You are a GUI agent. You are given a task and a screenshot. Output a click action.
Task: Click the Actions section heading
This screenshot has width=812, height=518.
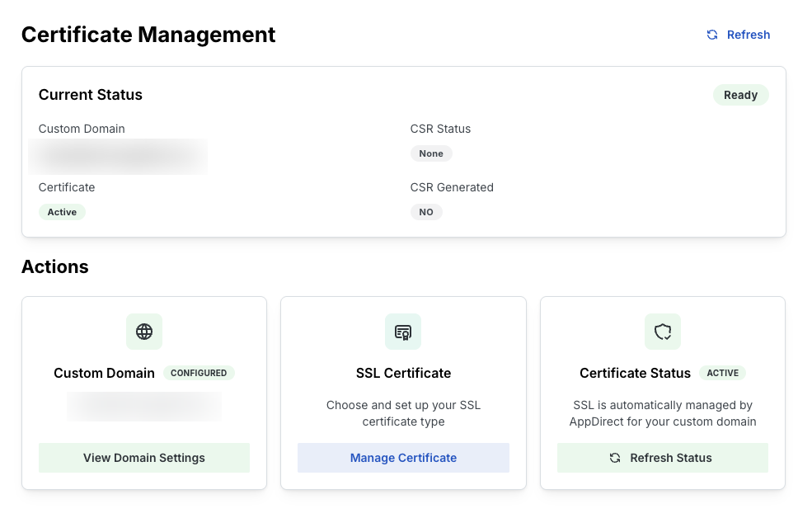(x=55, y=266)
